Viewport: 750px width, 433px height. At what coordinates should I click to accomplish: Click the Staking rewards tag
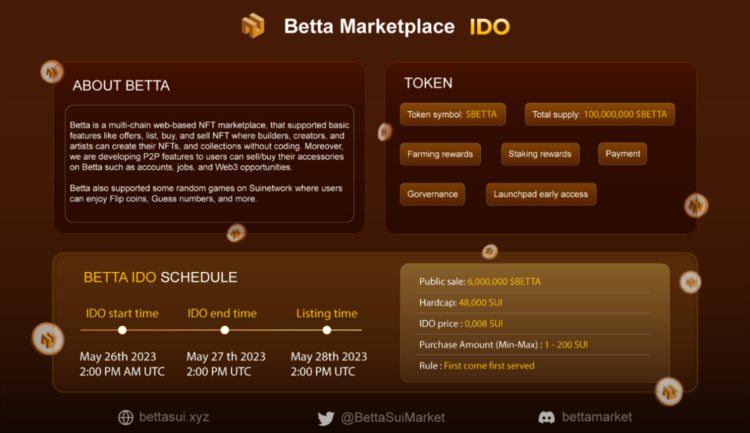tap(539, 154)
